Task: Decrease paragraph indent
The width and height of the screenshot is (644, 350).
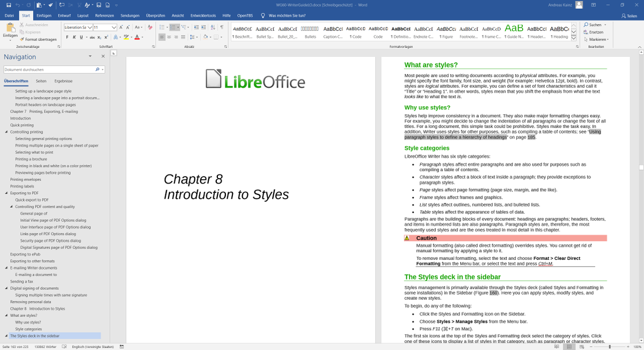Action: coord(196,27)
